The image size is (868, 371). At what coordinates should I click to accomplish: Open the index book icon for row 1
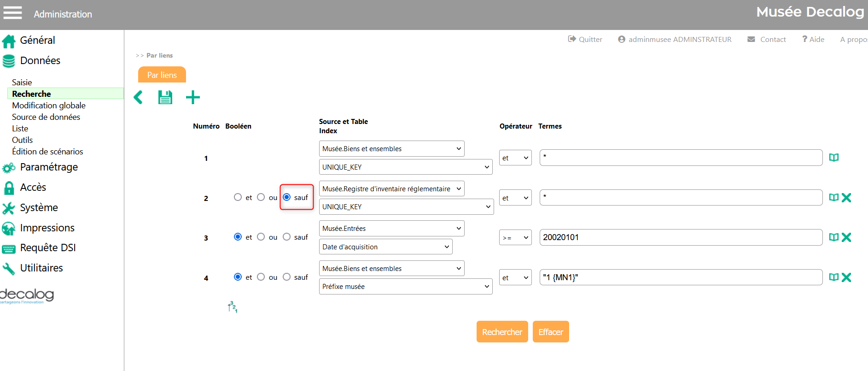tap(833, 158)
